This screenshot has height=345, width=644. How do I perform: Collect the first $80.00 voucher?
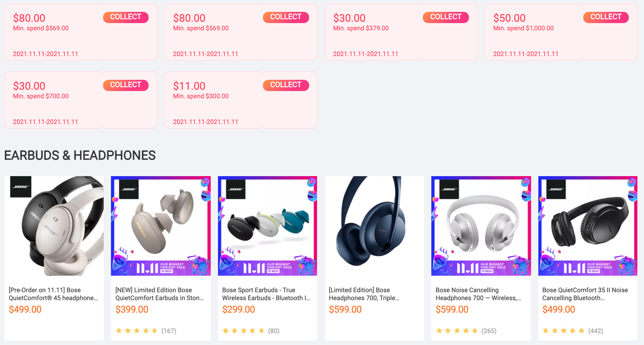pos(125,17)
